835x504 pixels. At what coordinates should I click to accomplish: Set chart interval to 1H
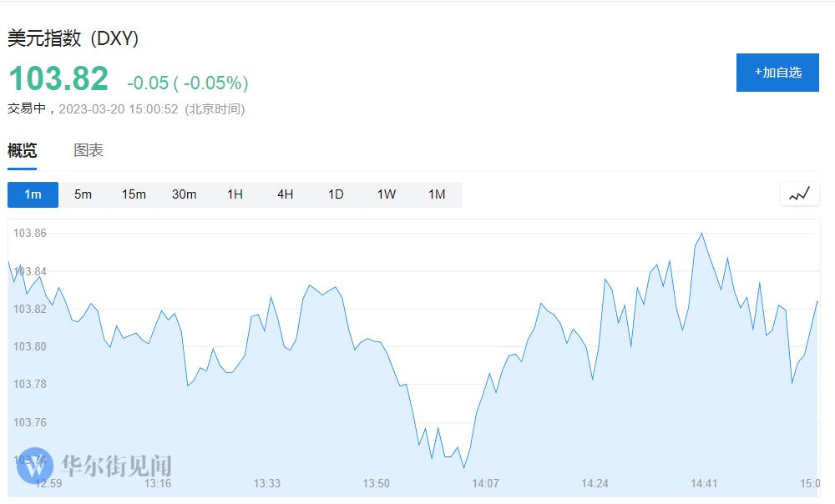click(235, 194)
